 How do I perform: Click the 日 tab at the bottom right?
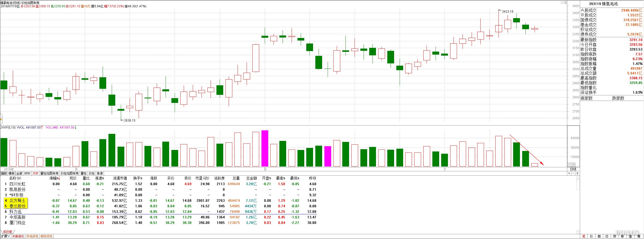tap(607, 236)
